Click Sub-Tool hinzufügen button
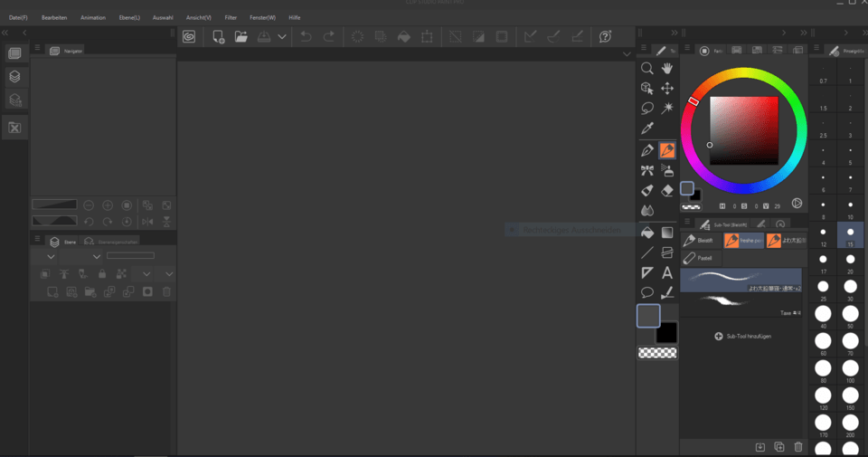Screen dimensions: 868x457 click(743, 337)
